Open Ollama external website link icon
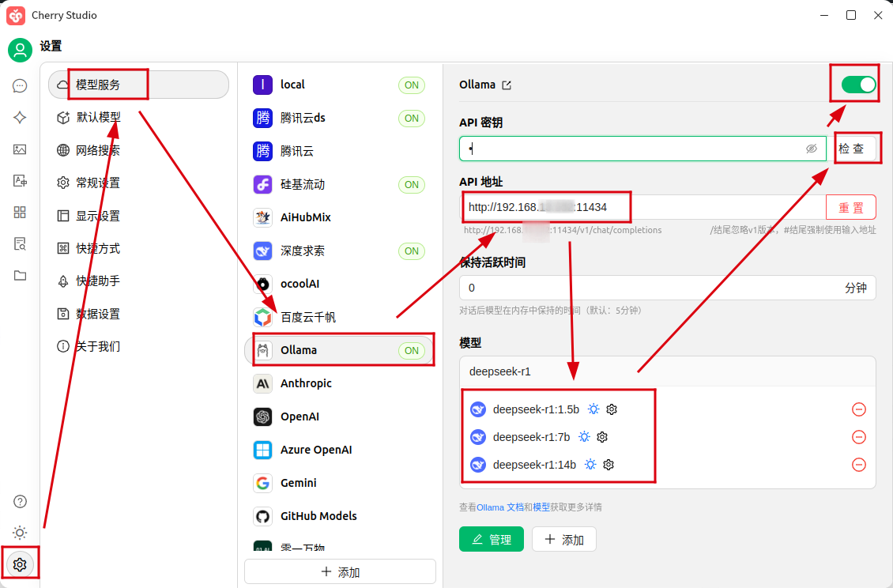893x588 pixels. [x=507, y=85]
